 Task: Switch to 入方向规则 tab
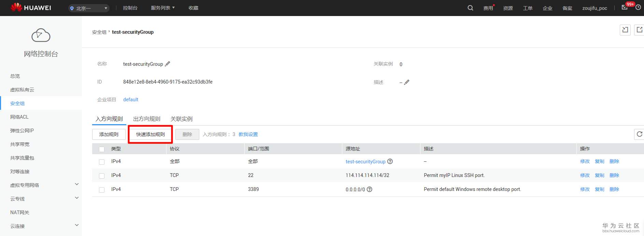(109, 119)
